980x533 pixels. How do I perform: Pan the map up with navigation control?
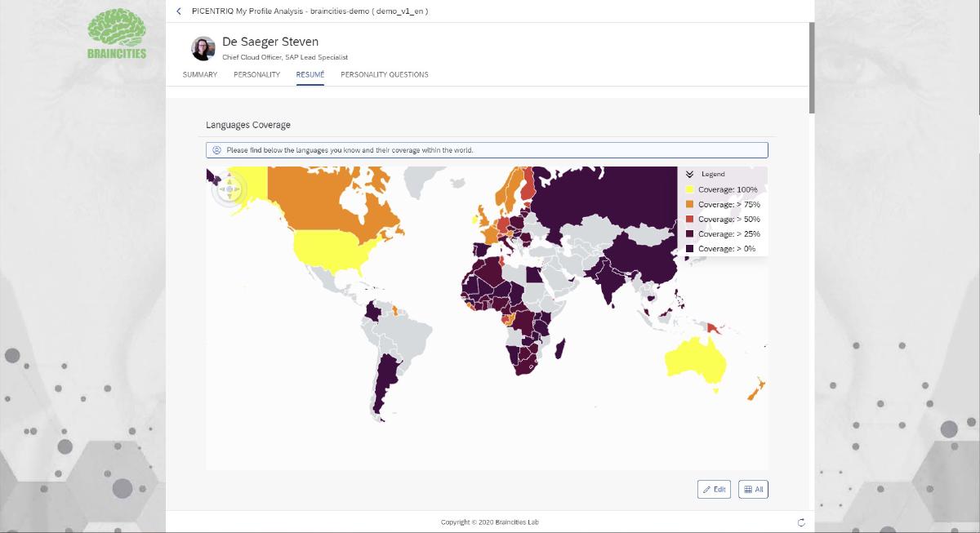(229, 180)
